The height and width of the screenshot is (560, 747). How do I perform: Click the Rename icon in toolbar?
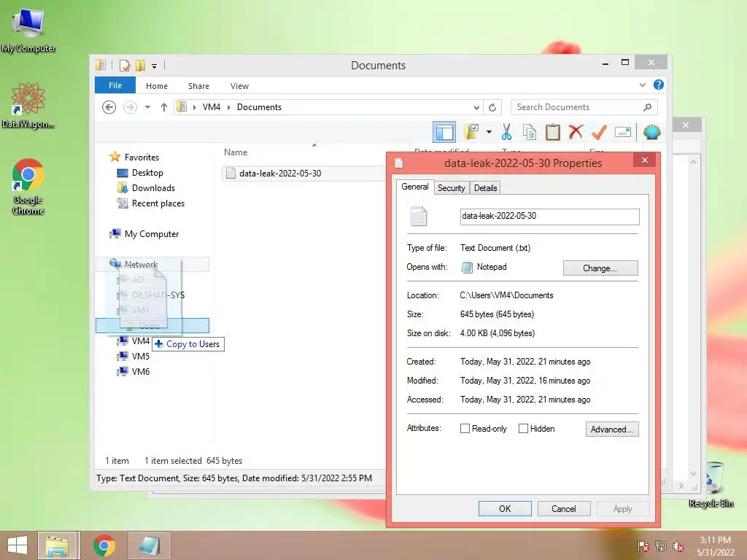(x=623, y=132)
